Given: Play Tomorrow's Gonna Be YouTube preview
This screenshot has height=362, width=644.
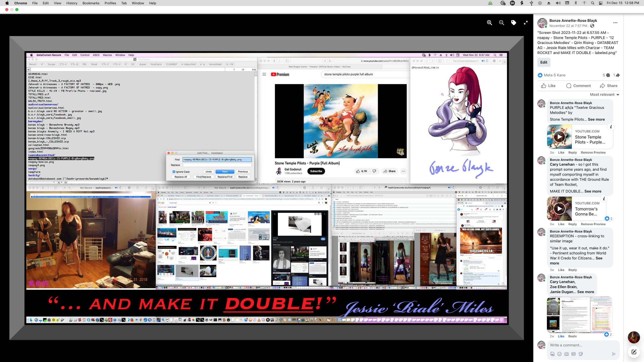Looking at the screenshot, I should (559, 209).
